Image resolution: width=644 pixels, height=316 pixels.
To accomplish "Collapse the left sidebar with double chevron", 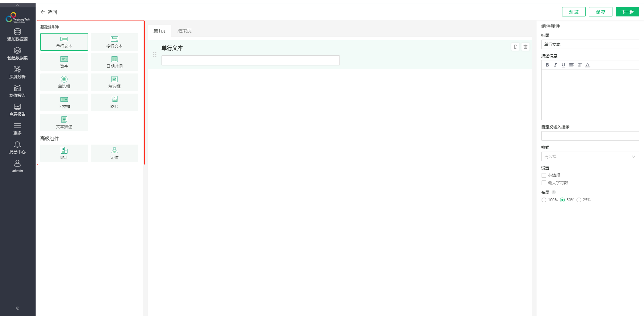I will [17, 308].
